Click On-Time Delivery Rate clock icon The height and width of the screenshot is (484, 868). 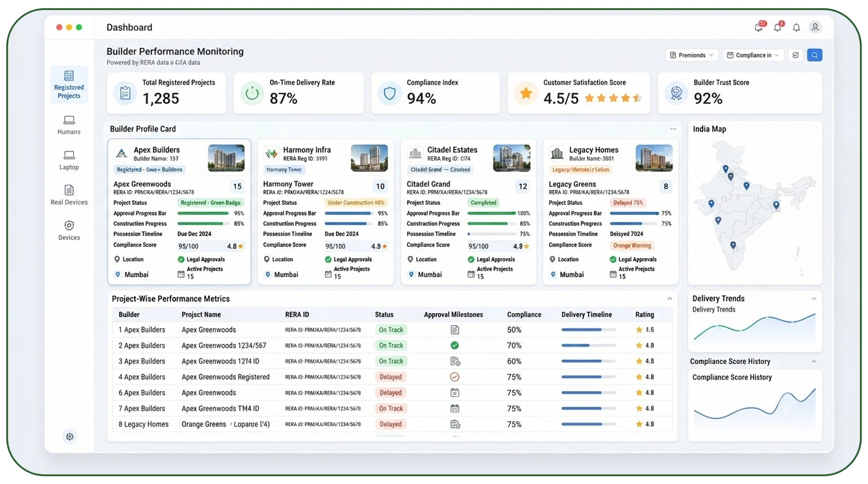[x=252, y=93]
